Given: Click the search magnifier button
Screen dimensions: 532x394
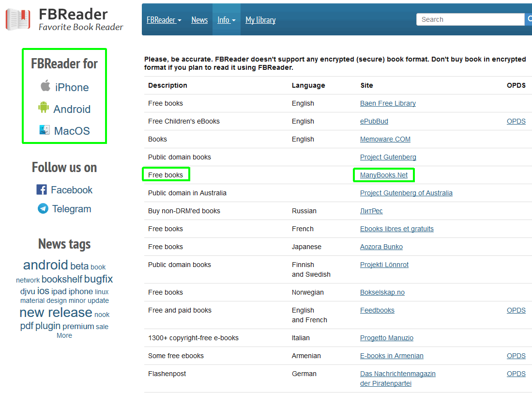Looking at the screenshot, I should click(528, 19).
